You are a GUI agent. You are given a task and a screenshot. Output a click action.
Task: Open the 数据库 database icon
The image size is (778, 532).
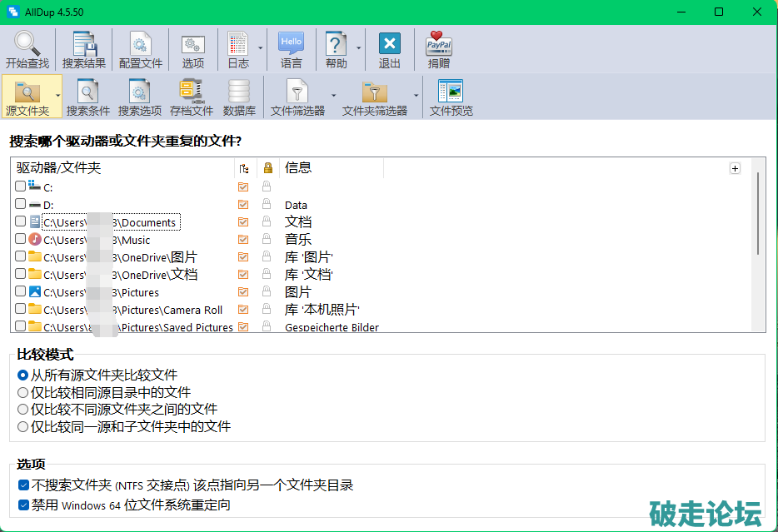coord(239,92)
